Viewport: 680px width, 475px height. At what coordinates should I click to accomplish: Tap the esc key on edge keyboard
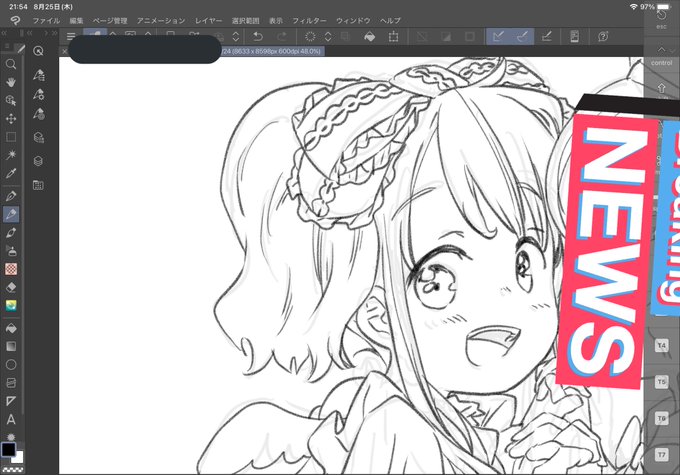pos(661,19)
